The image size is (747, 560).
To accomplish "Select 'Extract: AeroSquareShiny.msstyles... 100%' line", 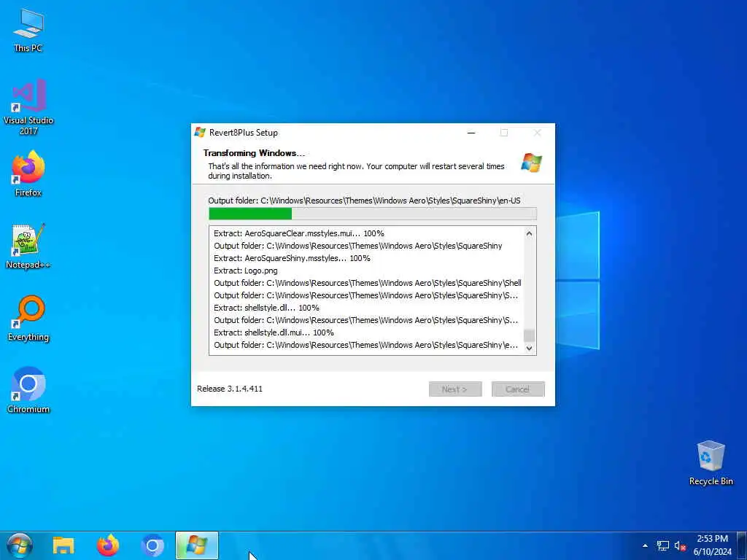I will (292, 258).
